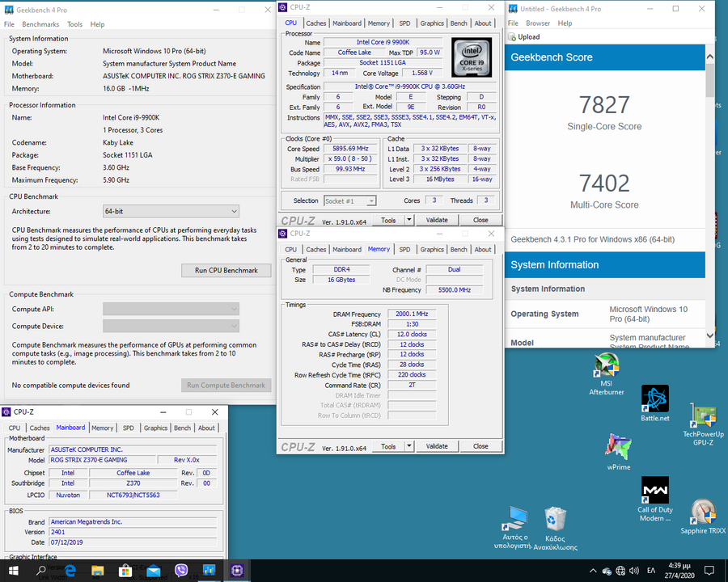The width and height of the screenshot is (728, 582).
Task: Open network globe icon in tray
Action: tap(620, 571)
